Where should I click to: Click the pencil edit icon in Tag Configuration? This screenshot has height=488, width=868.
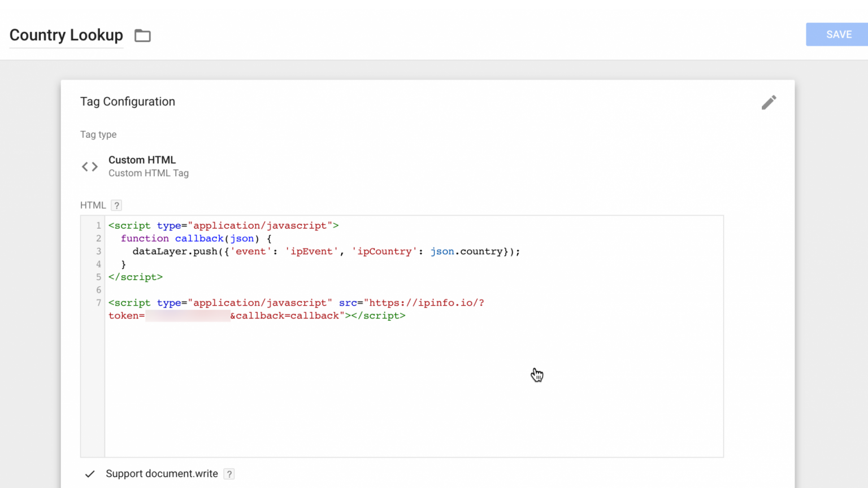[x=769, y=102]
